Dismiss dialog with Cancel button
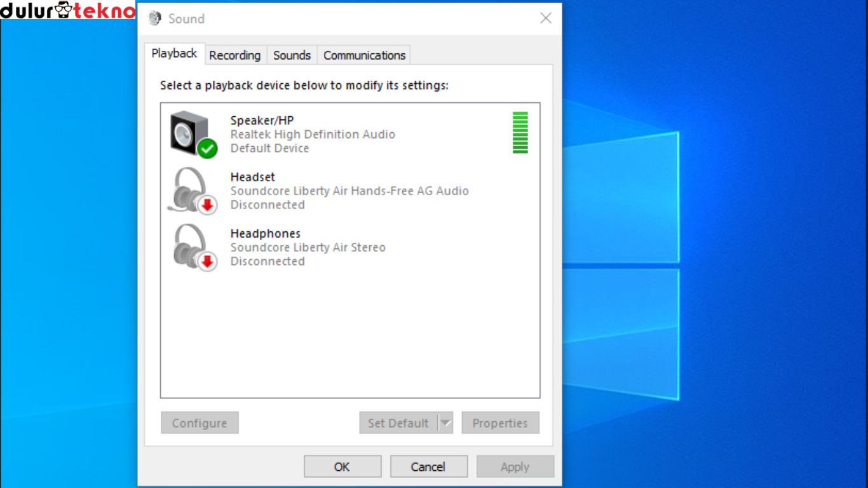This screenshot has height=488, width=868. click(x=429, y=466)
